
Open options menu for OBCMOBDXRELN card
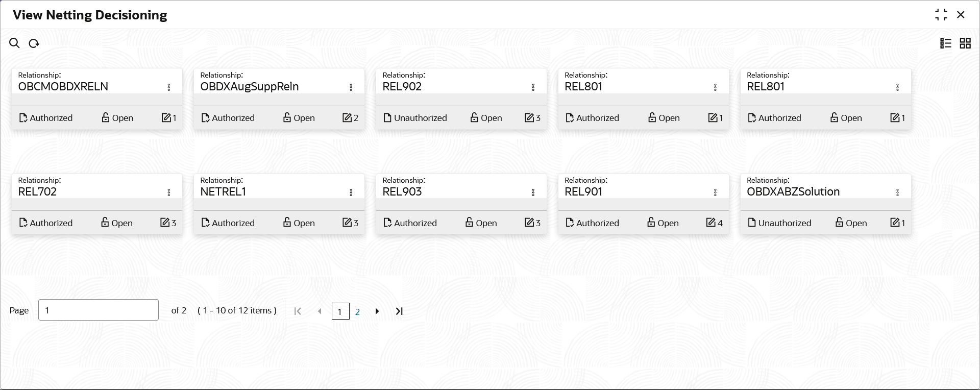169,87
